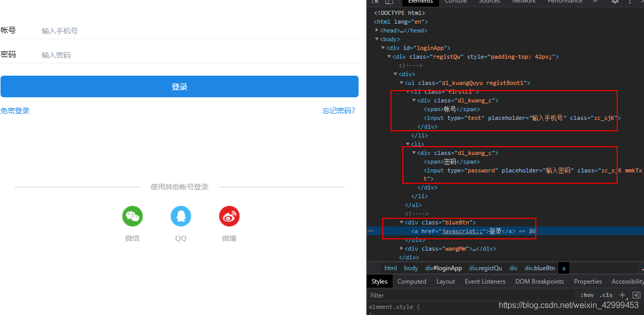Image resolution: width=644 pixels, height=315 pixels.
Task: Select body in the breadcrumb bar
Action: 411,268
